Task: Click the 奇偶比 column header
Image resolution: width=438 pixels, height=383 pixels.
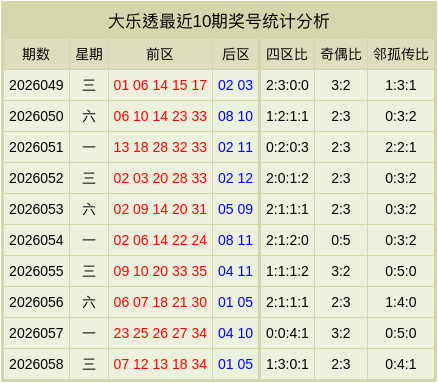Action: [341, 54]
